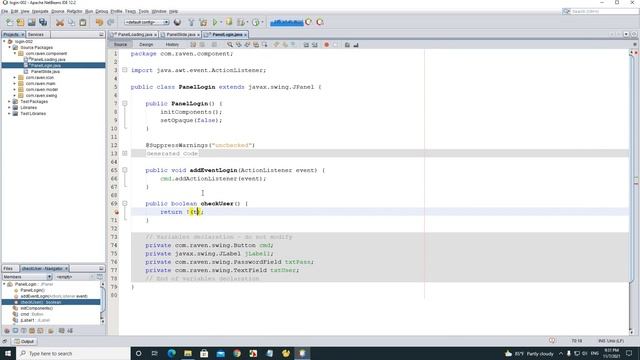Click the Clean and Build icon
The image size is (640, 360).
point(203,22)
